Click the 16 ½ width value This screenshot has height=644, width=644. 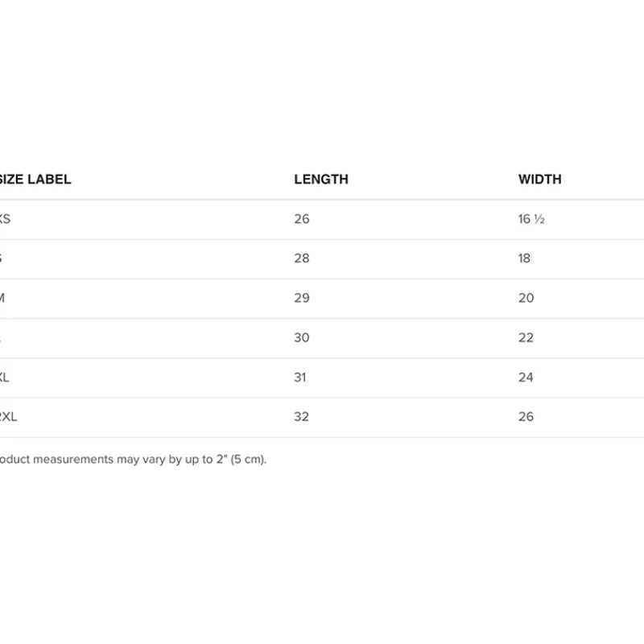(x=531, y=219)
